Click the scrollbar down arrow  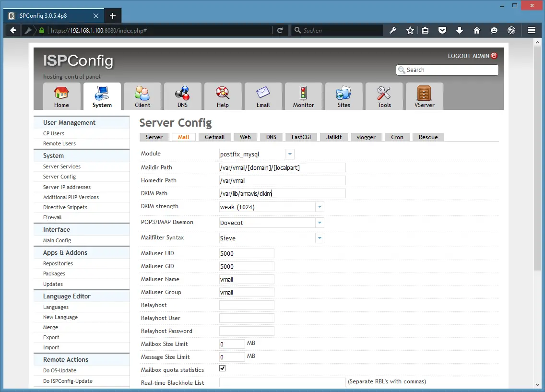click(x=538, y=385)
